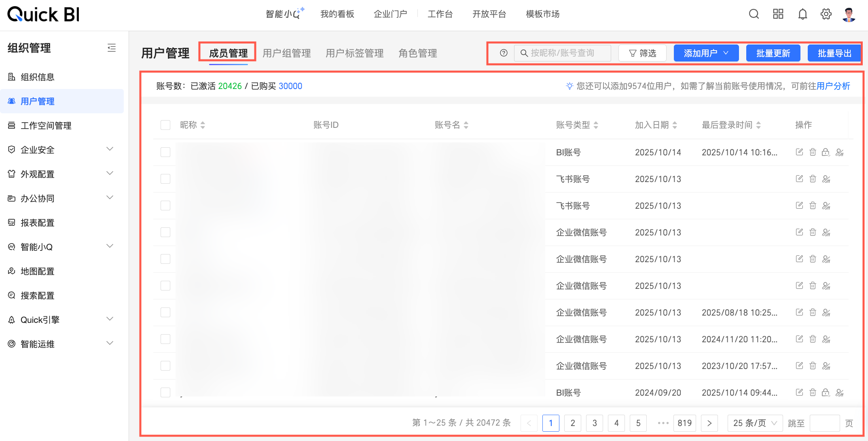Open the apps grid icon in header

tap(778, 14)
